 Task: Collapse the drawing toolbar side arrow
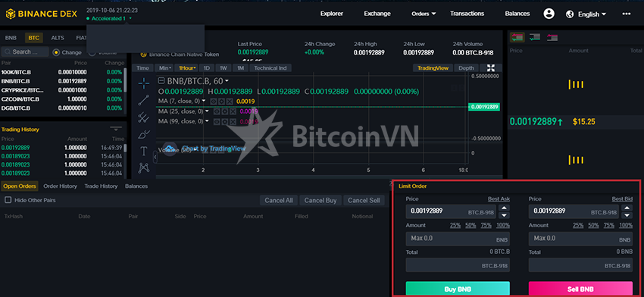tap(155, 157)
